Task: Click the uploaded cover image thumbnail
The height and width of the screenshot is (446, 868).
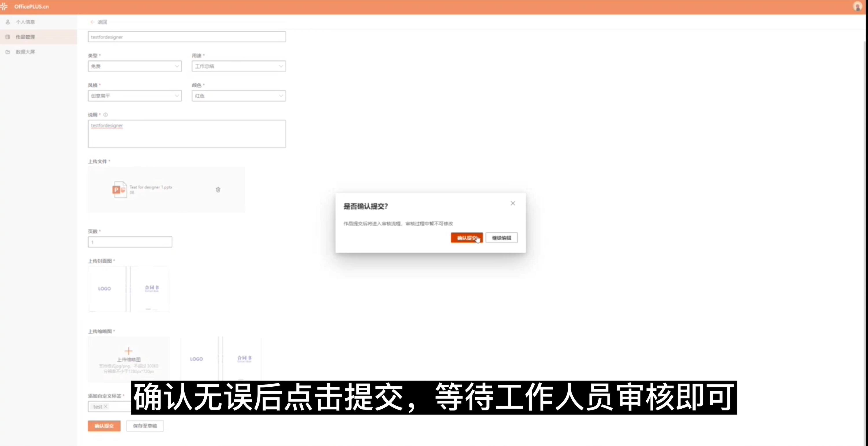Action: [x=128, y=289]
